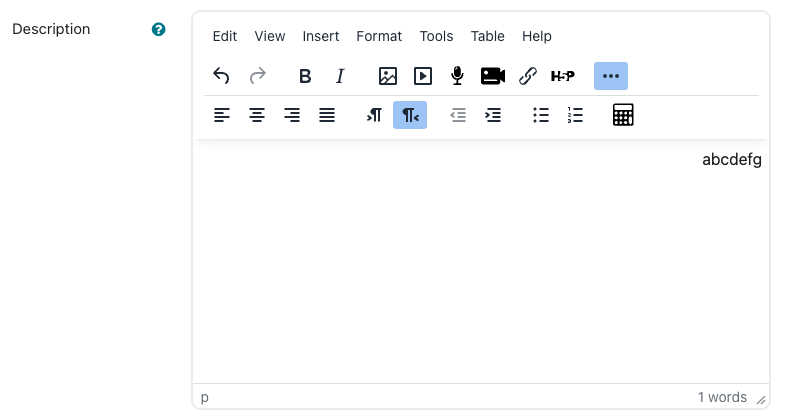This screenshot has width=786, height=420.
Task: Show help for Description field
Action: click(x=158, y=30)
